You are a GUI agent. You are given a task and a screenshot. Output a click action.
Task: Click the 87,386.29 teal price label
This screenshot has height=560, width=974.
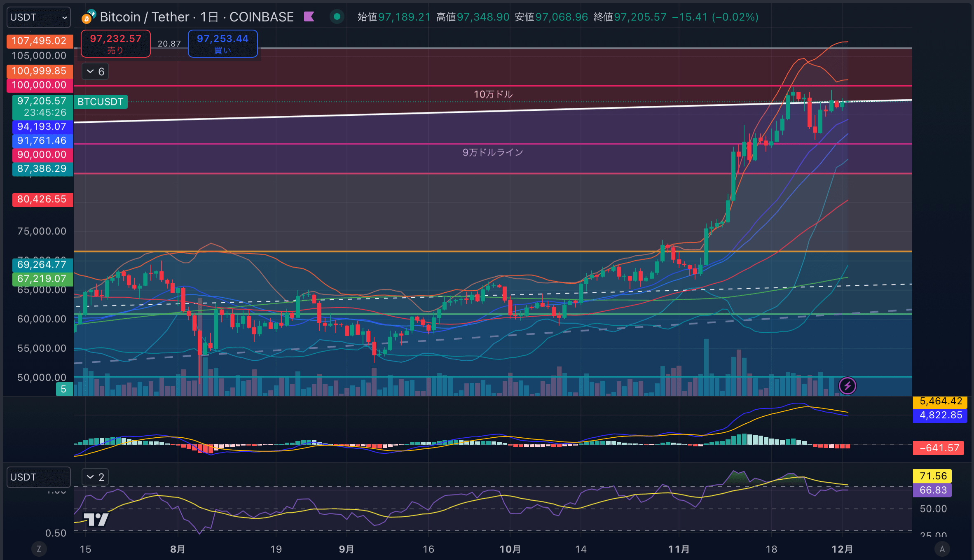42,168
